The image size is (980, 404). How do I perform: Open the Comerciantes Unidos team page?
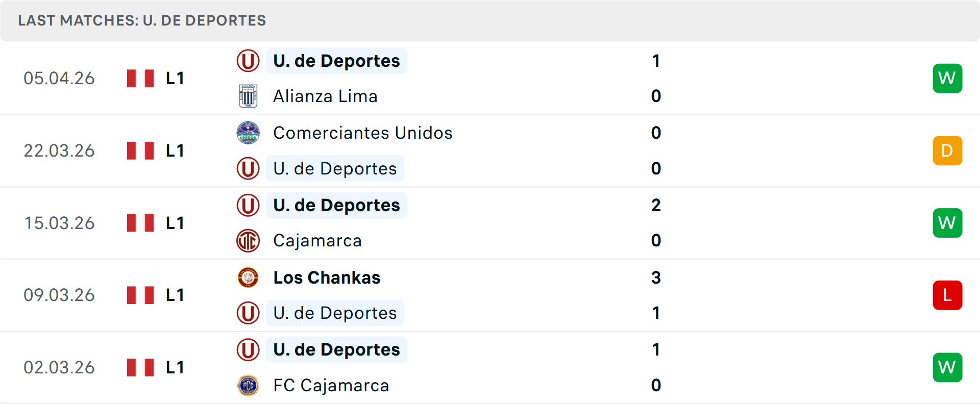[362, 133]
